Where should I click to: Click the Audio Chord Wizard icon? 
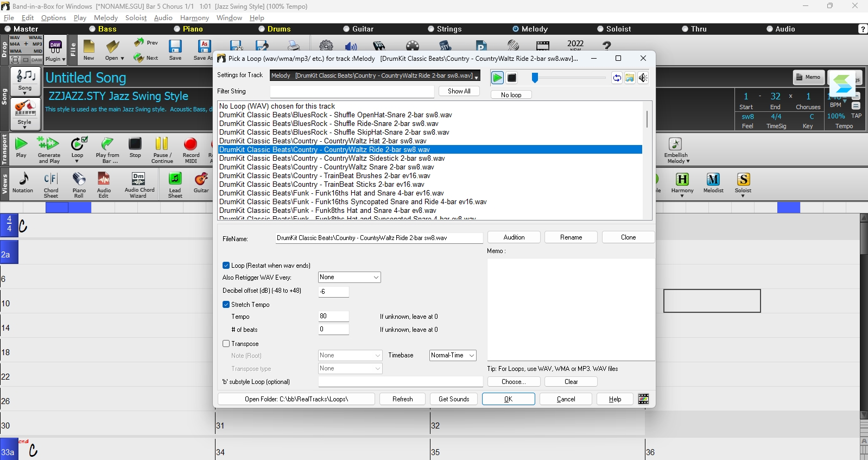pyautogui.click(x=138, y=179)
